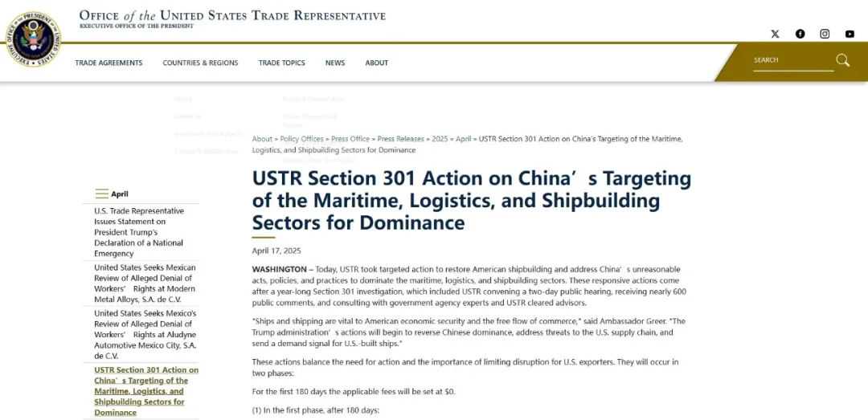This screenshot has height=420, width=868.
Task: Toggle the hamburger menu icon beside April
Action: (x=102, y=194)
